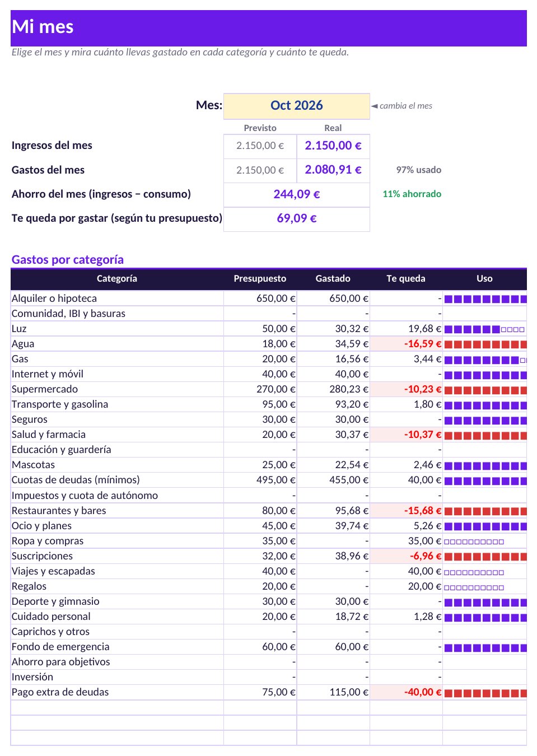Select the 'Seguros' category cell
537x756 pixels.
tap(117, 419)
